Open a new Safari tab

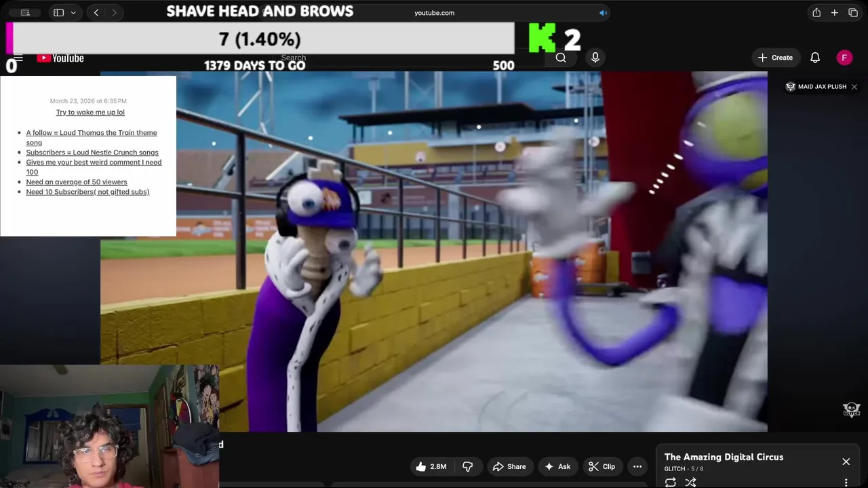pos(835,12)
